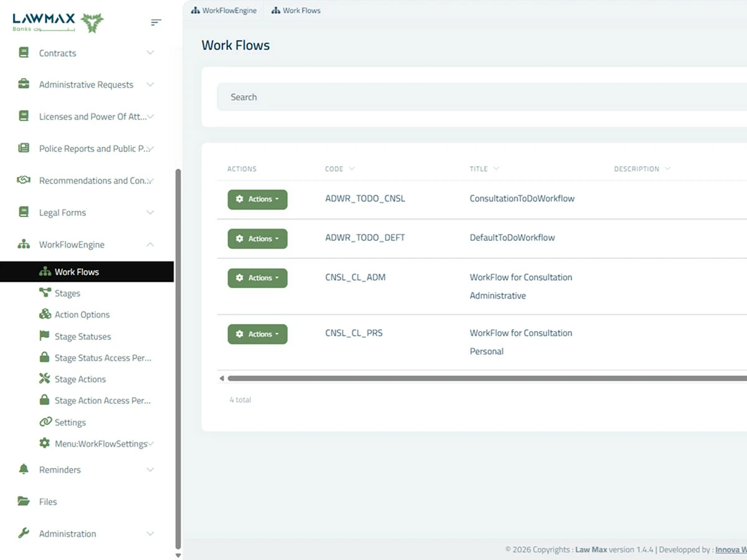The image size is (747, 560).
Task: Click the sidebar vertical scrollbar
Action: click(x=178, y=358)
